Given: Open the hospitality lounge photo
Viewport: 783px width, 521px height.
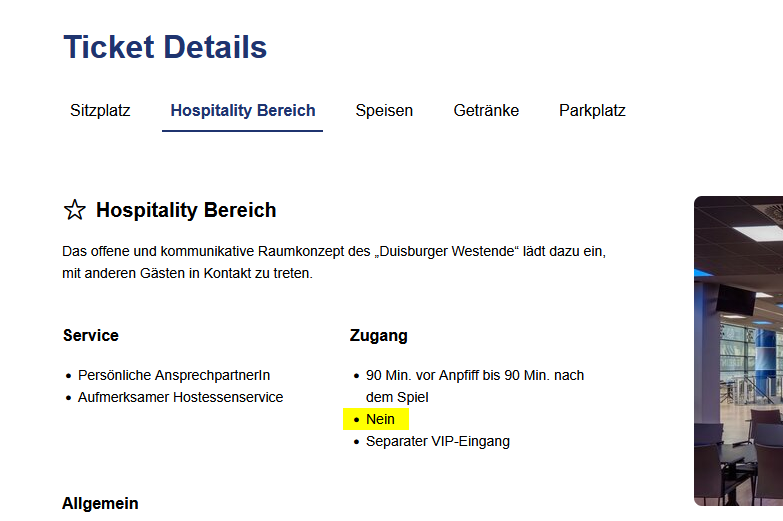Looking at the screenshot, I should 738,350.
